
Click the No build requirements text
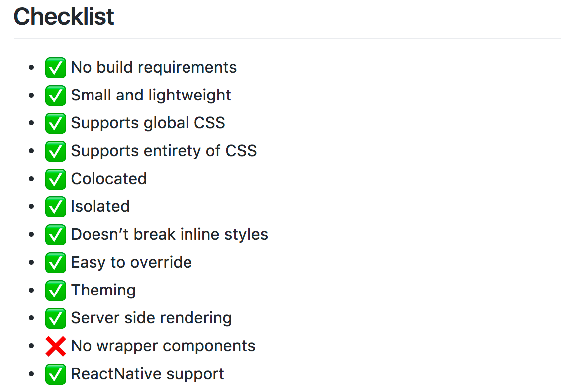[x=154, y=67]
